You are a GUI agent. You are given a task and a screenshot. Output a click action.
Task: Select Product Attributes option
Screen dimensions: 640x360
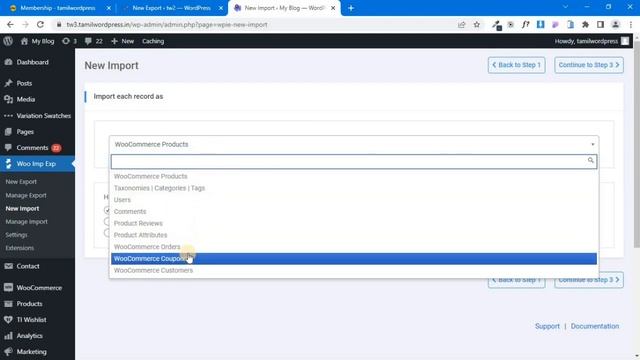(x=354, y=235)
